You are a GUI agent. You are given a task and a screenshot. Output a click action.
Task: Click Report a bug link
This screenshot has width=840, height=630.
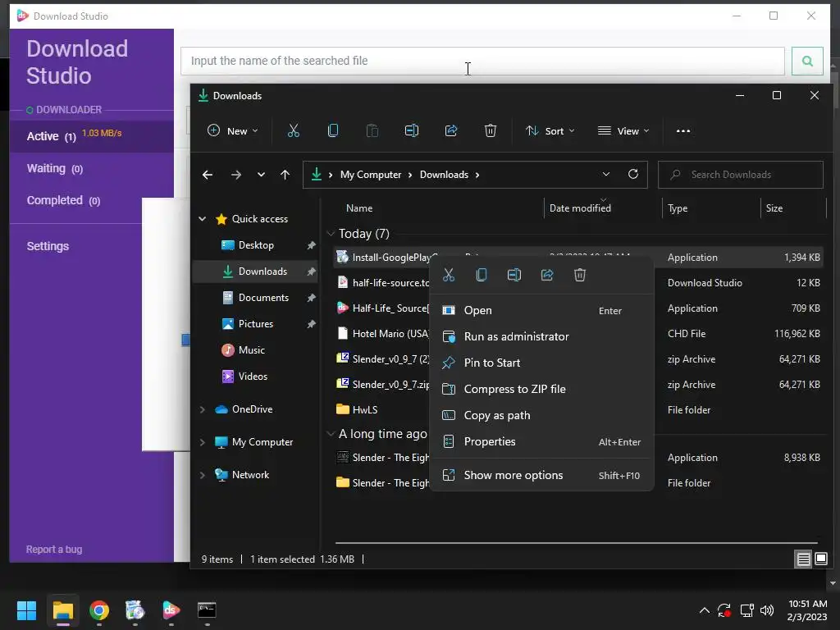pos(54,549)
